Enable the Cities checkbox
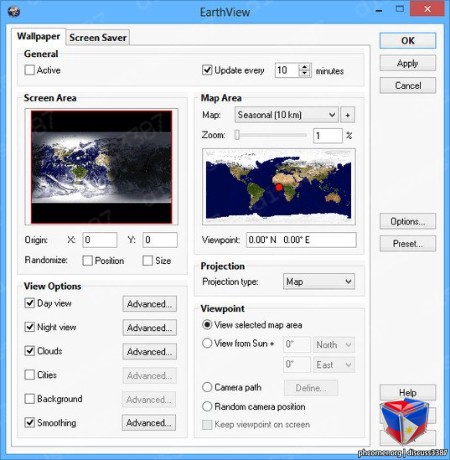The height and width of the screenshot is (460, 450). click(30, 375)
